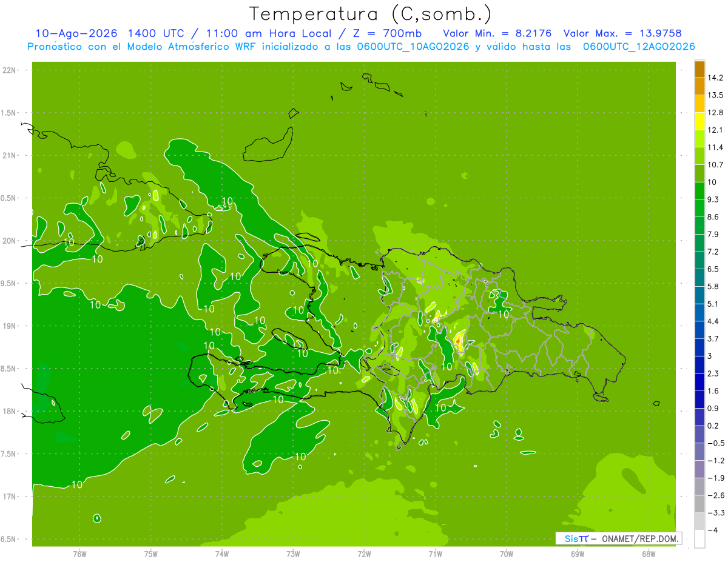Click the '17N' latitude label

click(x=10, y=497)
